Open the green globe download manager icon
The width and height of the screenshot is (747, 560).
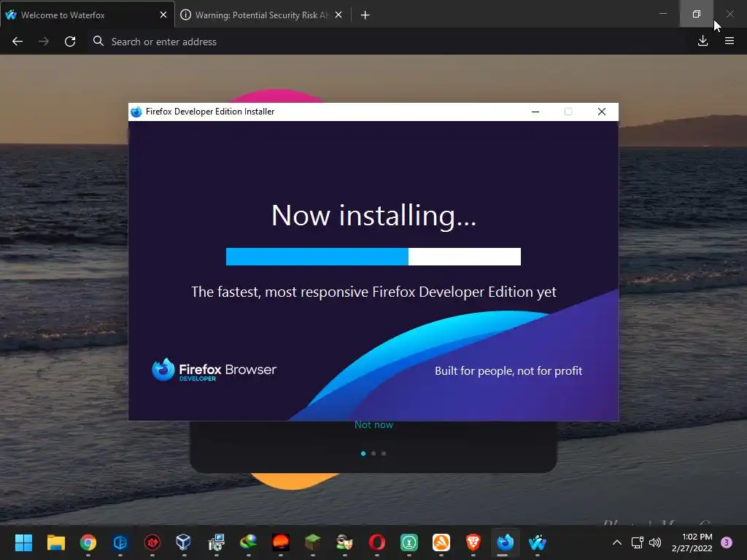pyautogui.click(x=248, y=542)
